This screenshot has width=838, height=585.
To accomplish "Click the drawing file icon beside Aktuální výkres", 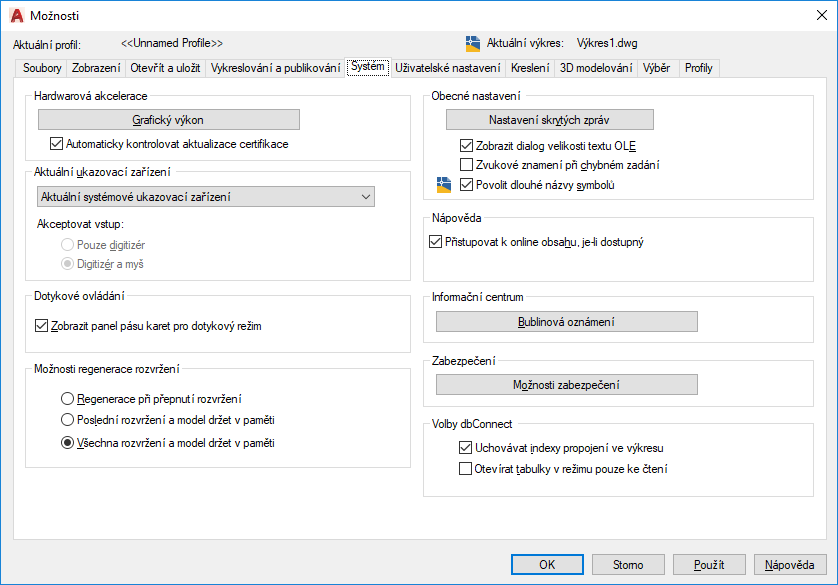I will tap(473, 43).
